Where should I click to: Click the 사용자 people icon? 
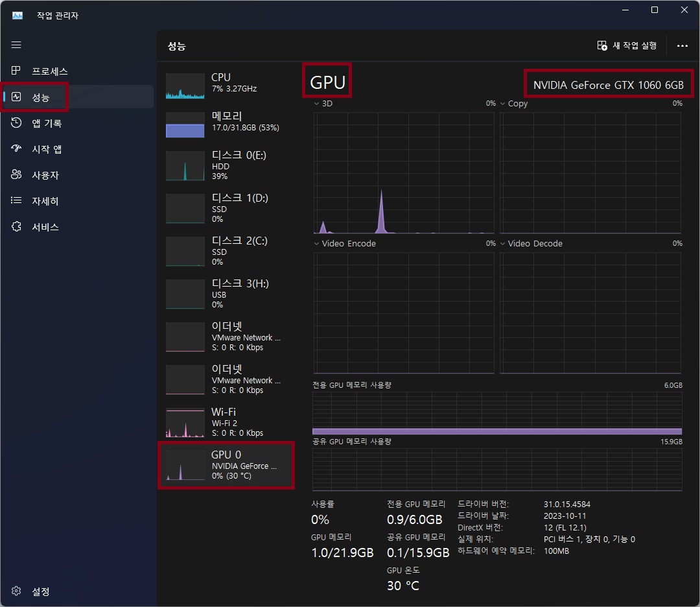click(16, 174)
